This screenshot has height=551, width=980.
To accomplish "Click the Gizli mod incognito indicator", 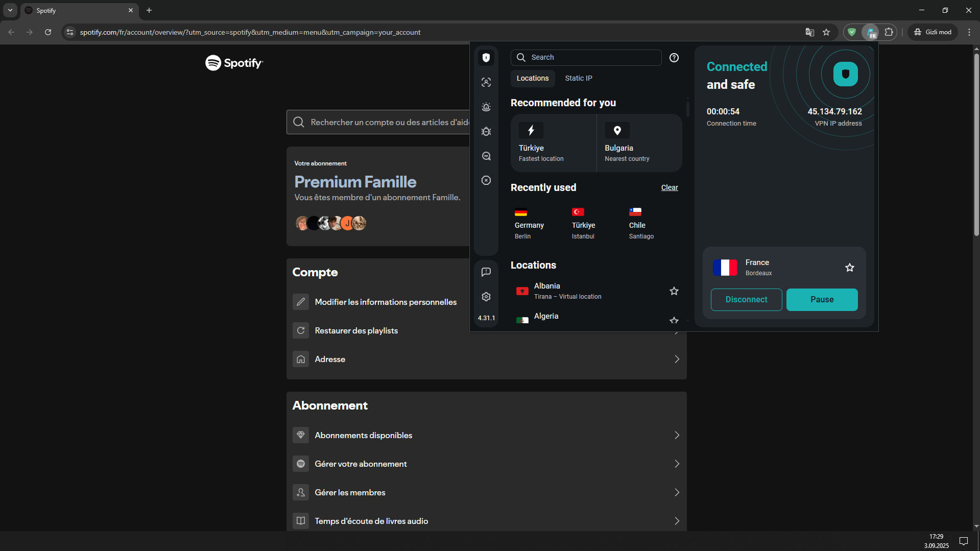I will coord(933,32).
